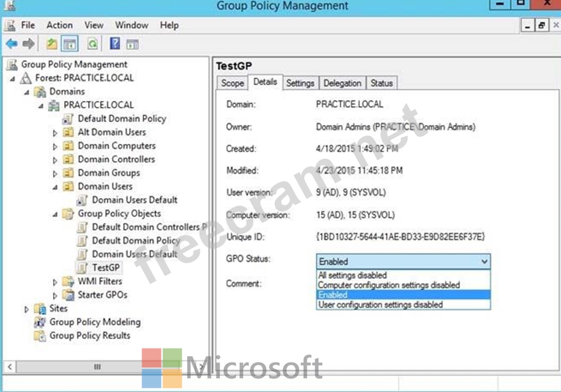Toggle Show/Hide Console Tree toolbar icon
This screenshot has height=392, width=561.
point(70,44)
